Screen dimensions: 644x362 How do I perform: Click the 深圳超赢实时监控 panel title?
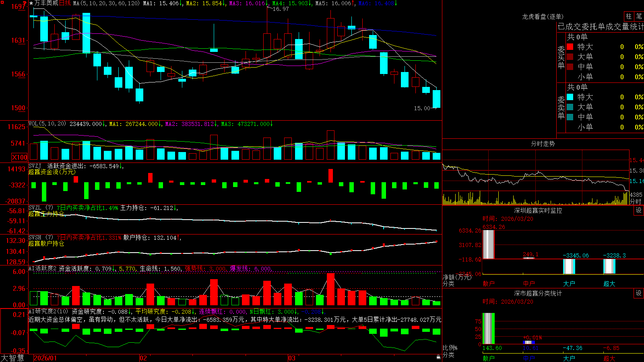tap(538, 210)
